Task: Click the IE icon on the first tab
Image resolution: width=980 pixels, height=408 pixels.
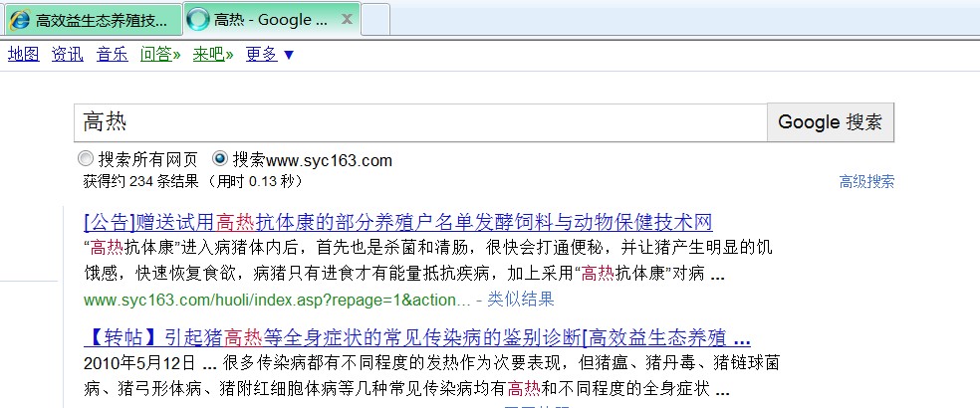Action: [19, 20]
